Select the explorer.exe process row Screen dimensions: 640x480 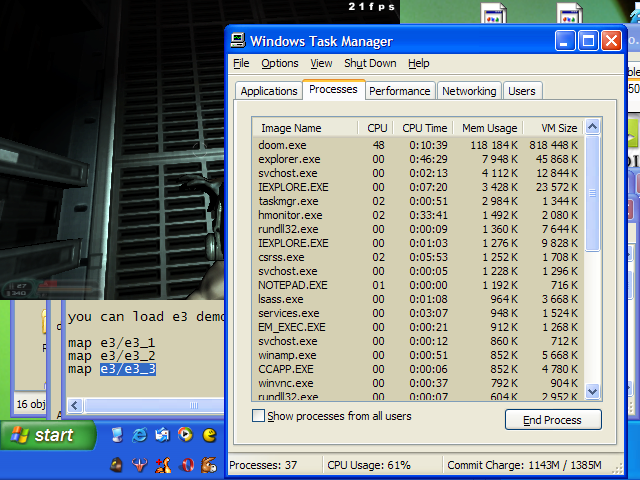(418, 159)
